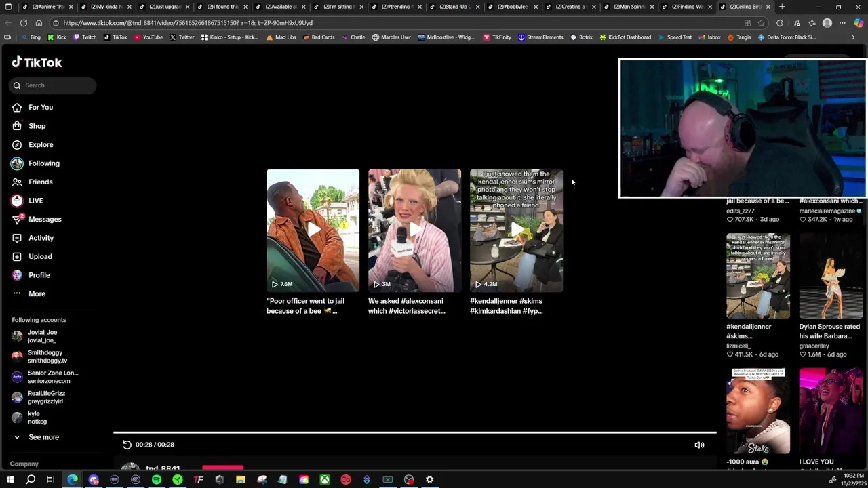
Task: Click the video progress bar
Action: 414,432
